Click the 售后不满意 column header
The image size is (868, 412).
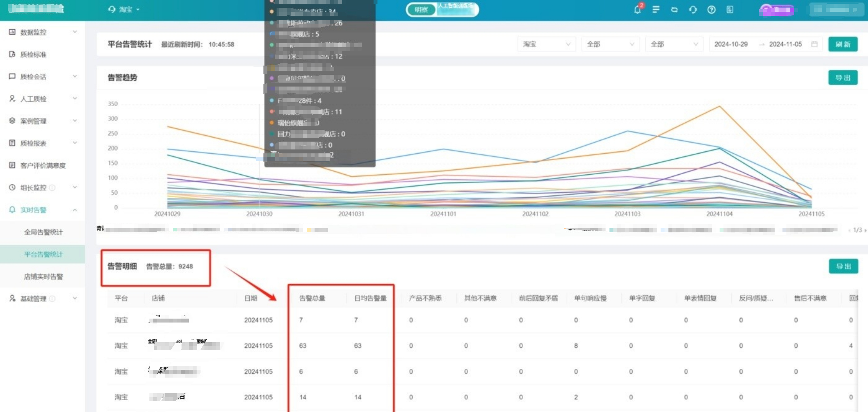pos(810,298)
